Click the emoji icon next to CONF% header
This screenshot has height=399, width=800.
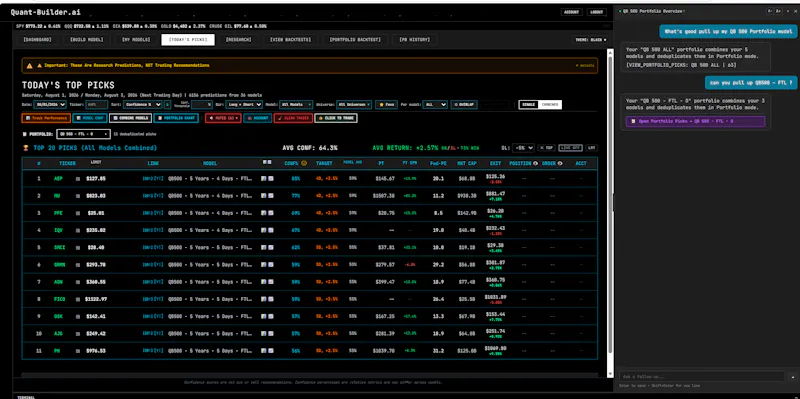pyautogui.click(x=304, y=163)
